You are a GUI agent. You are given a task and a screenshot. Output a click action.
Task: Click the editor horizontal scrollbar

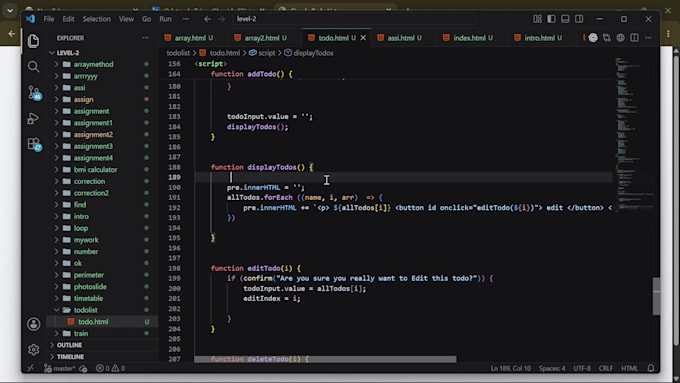pyautogui.click(x=325, y=359)
